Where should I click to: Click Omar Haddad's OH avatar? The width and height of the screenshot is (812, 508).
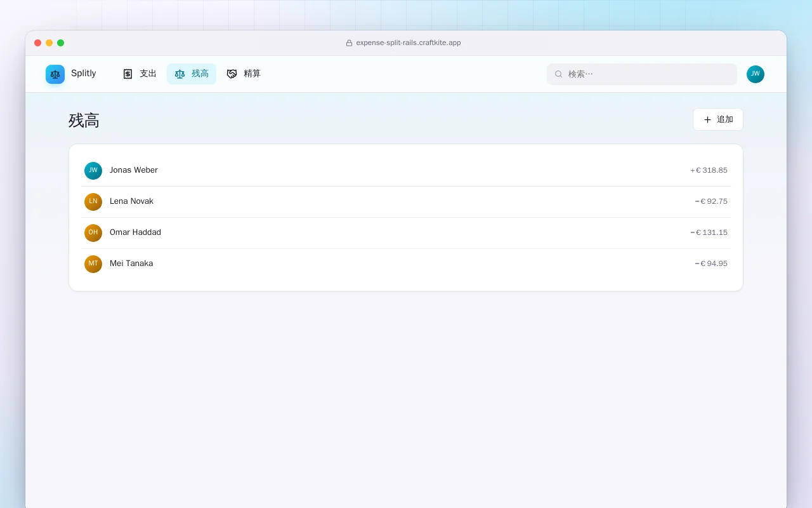pos(93,233)
